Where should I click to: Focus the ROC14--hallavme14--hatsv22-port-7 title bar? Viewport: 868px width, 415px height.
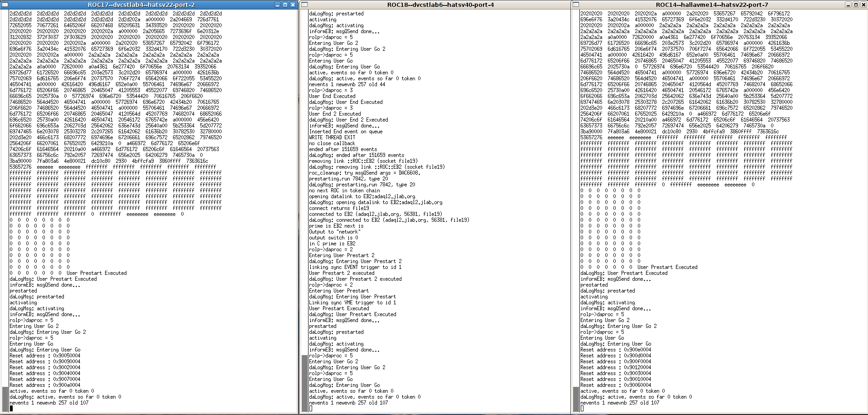pyautogui.click(x=712, y=5)
